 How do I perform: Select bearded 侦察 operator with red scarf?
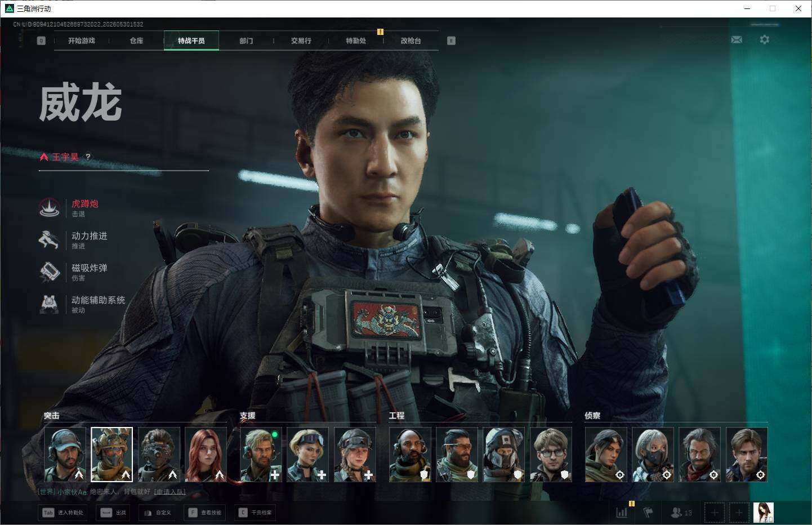click(700, 455)
